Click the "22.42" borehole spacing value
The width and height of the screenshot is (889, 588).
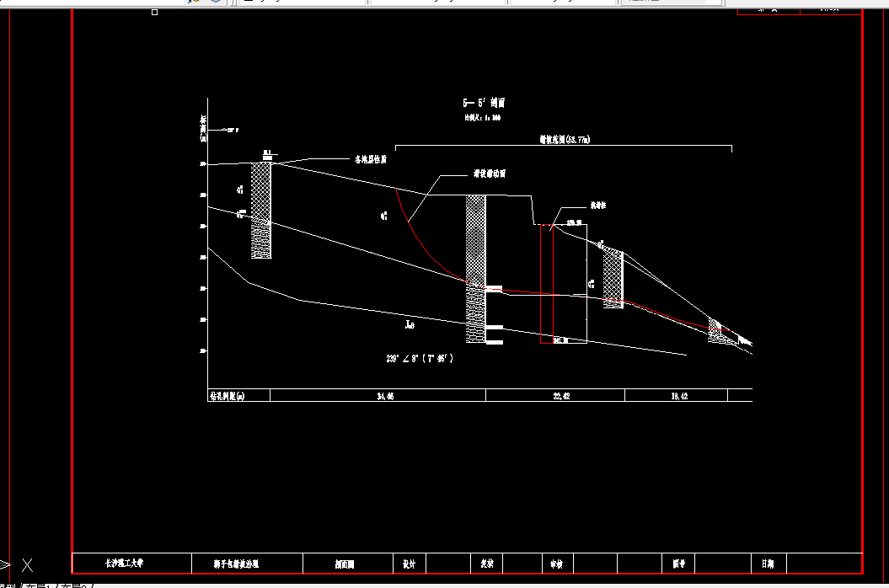pos(560,396)
